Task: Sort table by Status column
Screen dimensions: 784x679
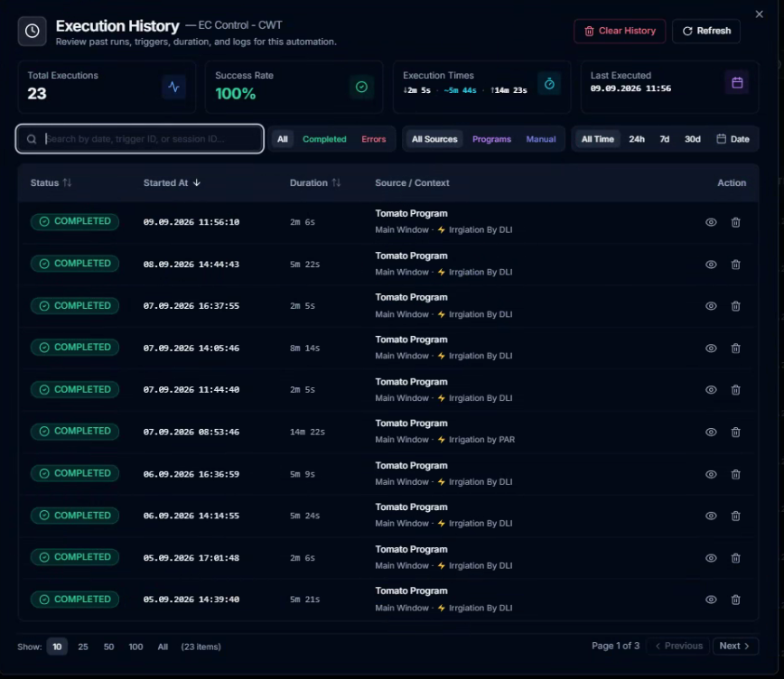Action: (x=51, y=183)
